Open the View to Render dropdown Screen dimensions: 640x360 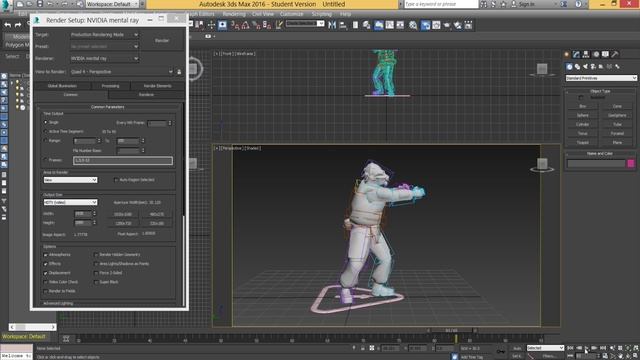click(x=122, y=72)
